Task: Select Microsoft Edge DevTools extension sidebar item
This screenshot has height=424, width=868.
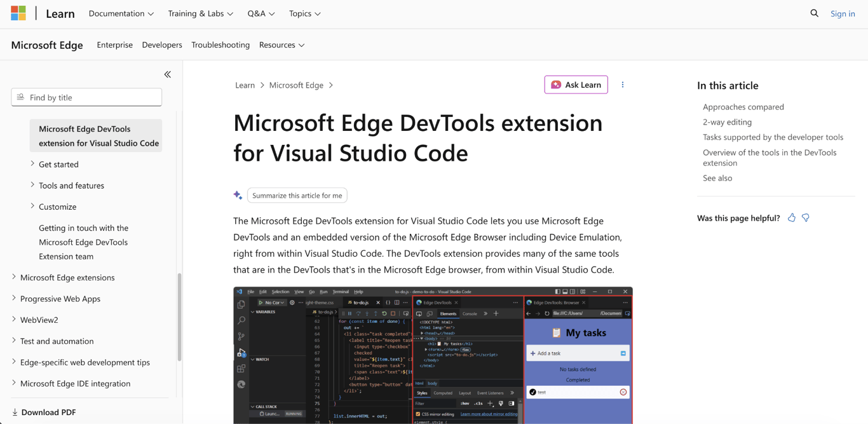Action: 96,135
